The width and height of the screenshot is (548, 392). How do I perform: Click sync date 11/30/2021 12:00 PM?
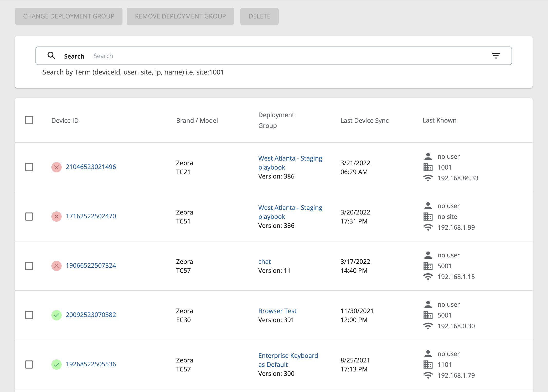point(357,315)
